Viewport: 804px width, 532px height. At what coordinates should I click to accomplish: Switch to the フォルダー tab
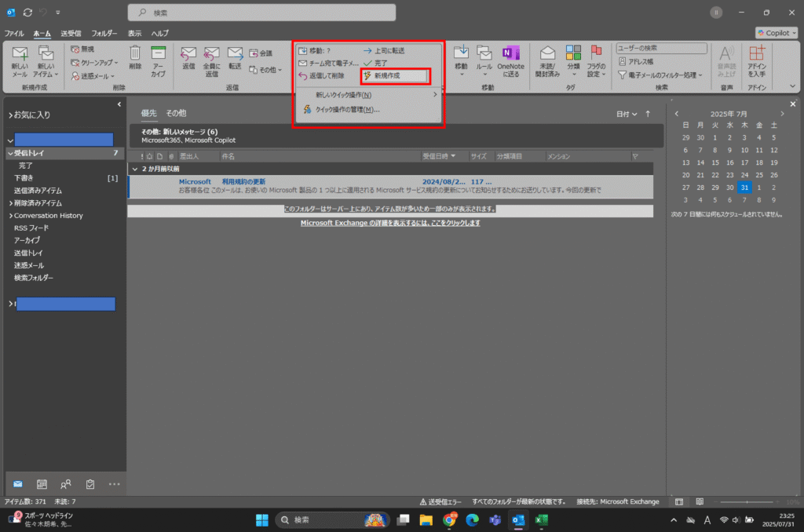tap(104, 33)
